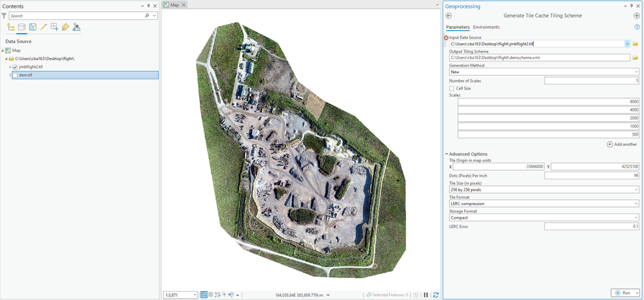This screenshot has width=644, height=300.
Task: Pause map drawing in status bar
Action: 425,295
